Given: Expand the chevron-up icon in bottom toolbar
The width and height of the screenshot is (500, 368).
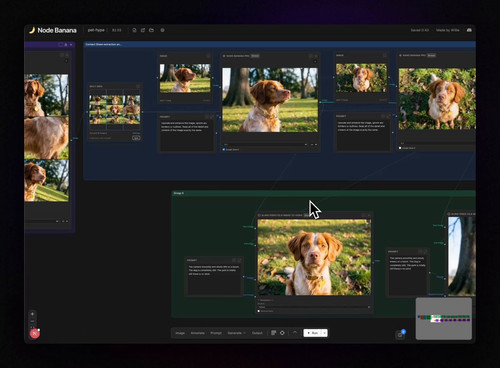Looking at the screenshot, I should click(295, 333).
